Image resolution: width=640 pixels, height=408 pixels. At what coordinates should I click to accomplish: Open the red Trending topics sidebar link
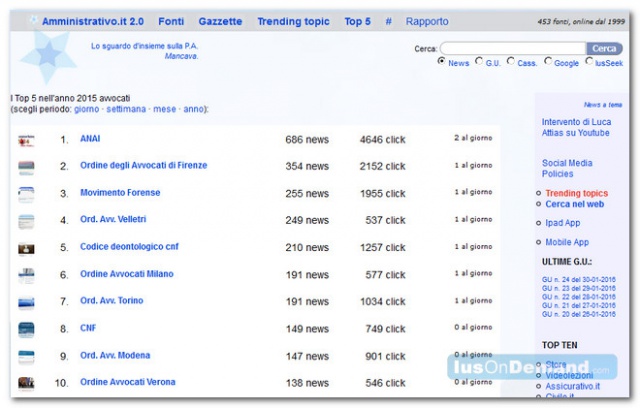(x=577, y=193)
